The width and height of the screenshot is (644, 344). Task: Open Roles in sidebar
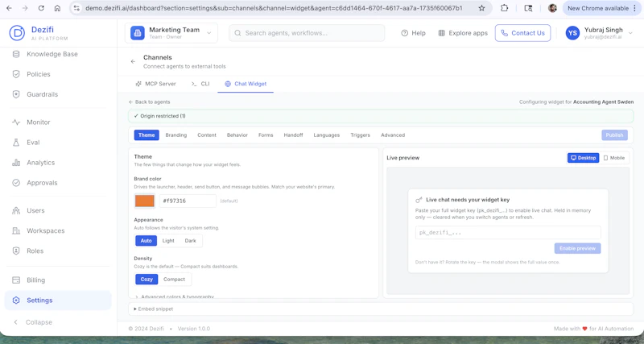pyautogui.click(x=35, y=251)
